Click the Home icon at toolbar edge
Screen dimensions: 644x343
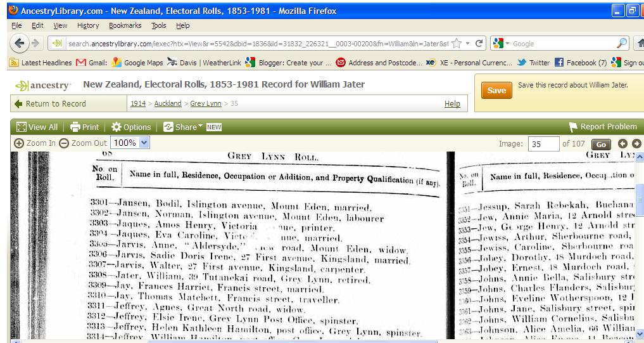click(640, 42)
